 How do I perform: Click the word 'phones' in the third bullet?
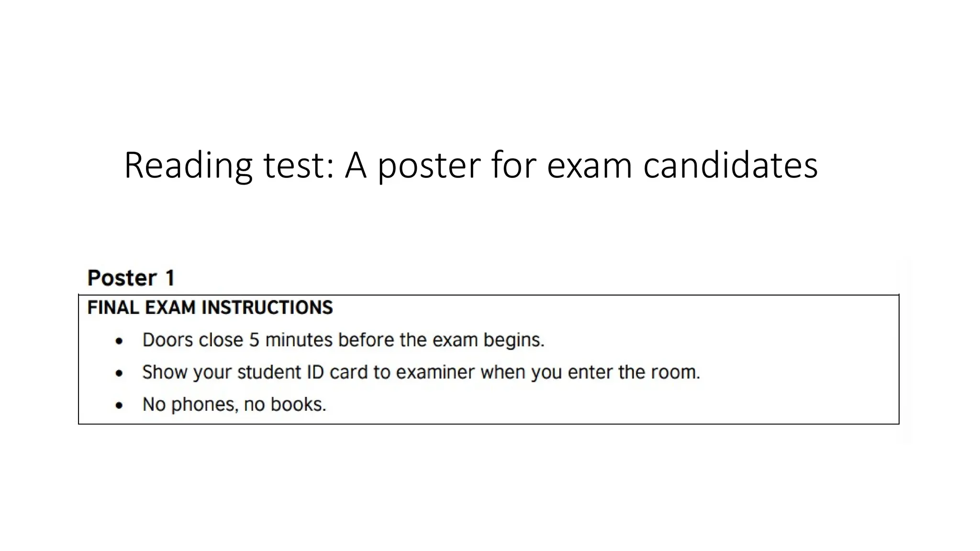click(204, 405)
